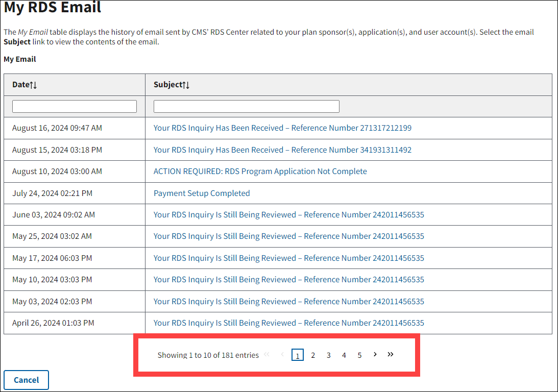Open inquiry received email reference 271317212199

click(x=282, y=128)
